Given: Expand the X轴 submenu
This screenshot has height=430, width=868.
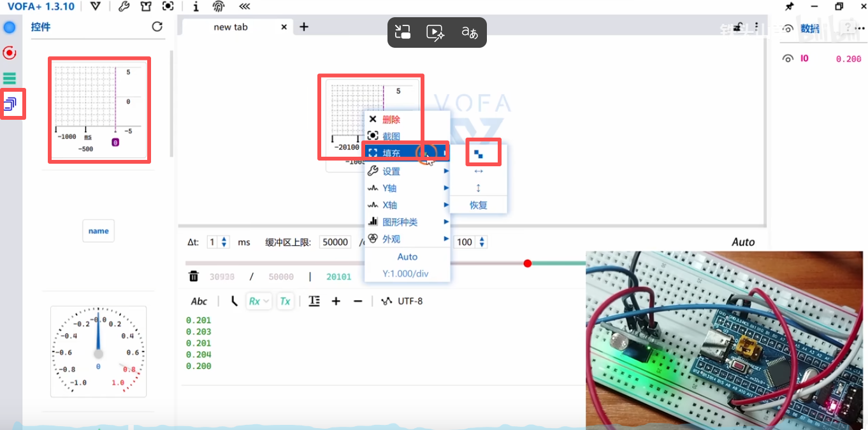Looking at the screenshot, I should click(407, 205).
